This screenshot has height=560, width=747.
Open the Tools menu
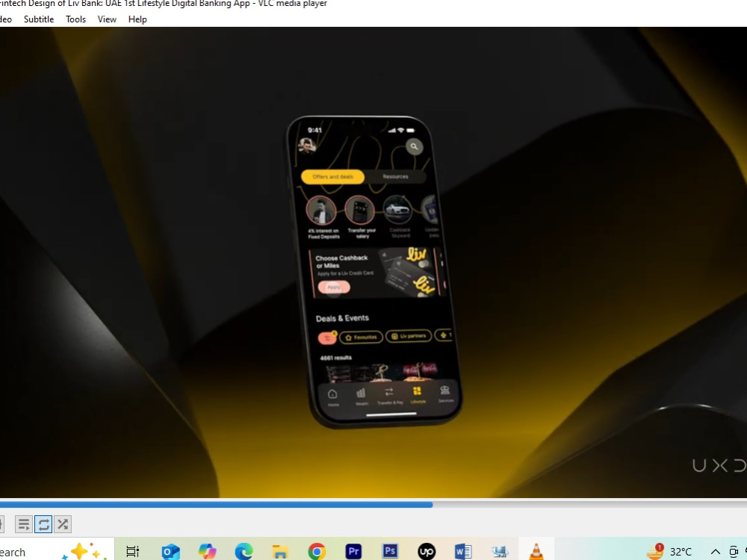[75, 19]
